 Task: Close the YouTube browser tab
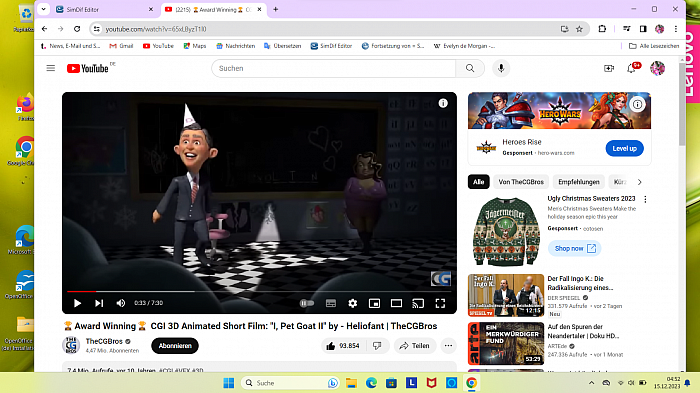259,9
